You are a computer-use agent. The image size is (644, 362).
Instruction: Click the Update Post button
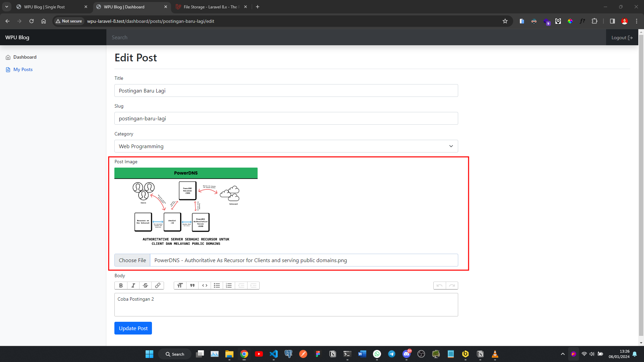(133, 328)
